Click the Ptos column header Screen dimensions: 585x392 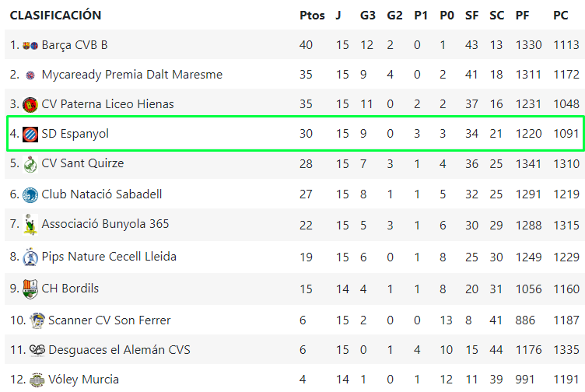click(x=312, y=16)
